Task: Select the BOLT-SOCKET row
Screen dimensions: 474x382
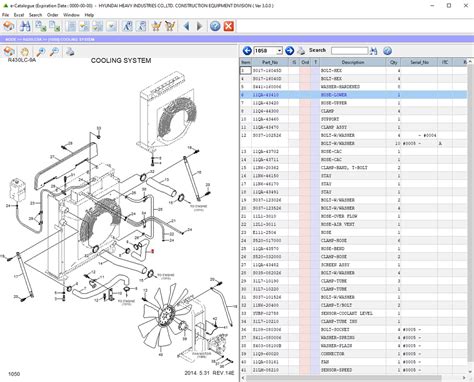Action: 354,329
